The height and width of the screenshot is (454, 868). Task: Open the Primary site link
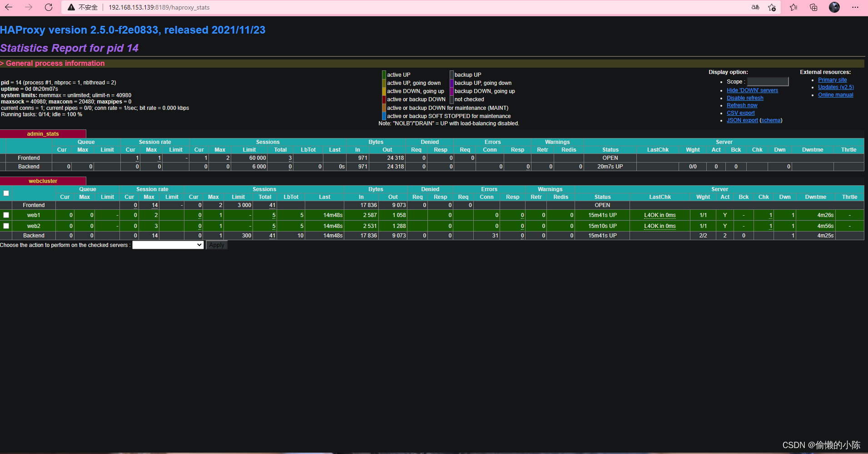832,80
